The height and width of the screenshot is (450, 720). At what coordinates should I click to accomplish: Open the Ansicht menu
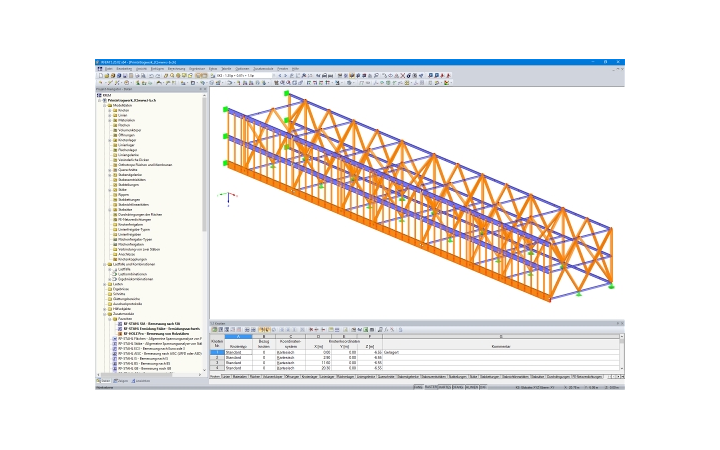tap(141, 69)
